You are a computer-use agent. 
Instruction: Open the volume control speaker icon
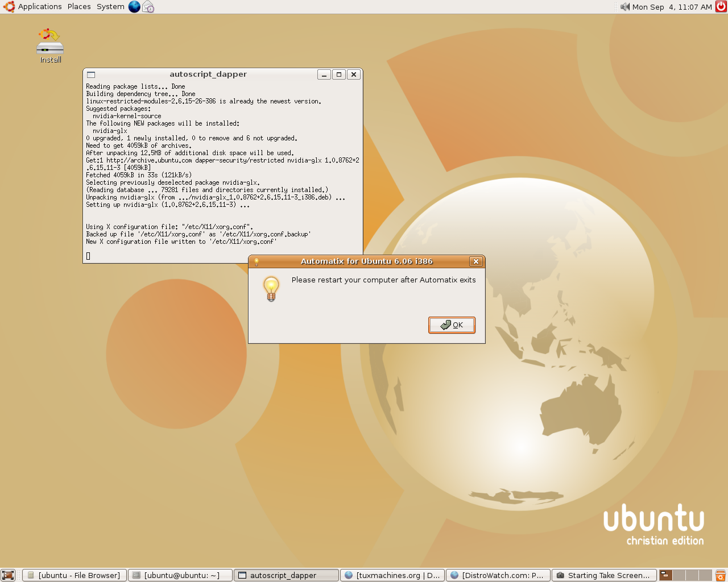624,7
